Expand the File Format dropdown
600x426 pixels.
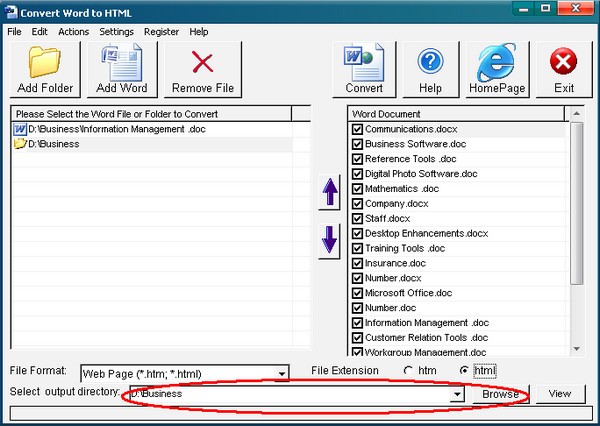283,374
